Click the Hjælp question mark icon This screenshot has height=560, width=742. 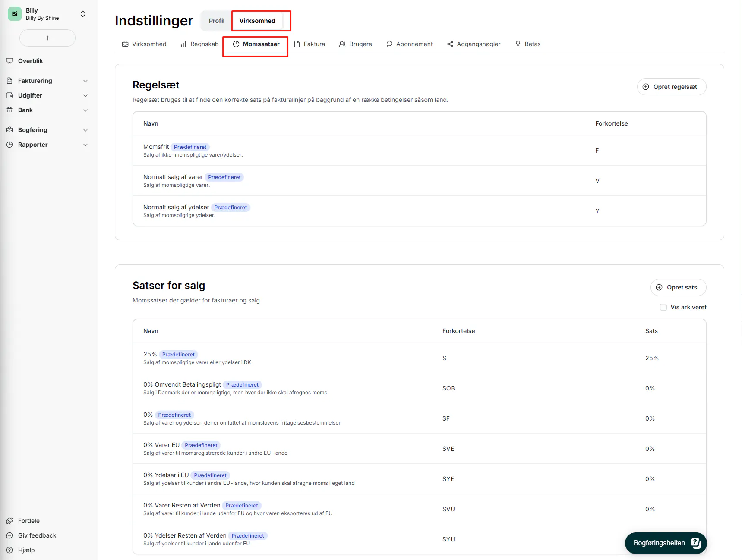pos(9,550)
